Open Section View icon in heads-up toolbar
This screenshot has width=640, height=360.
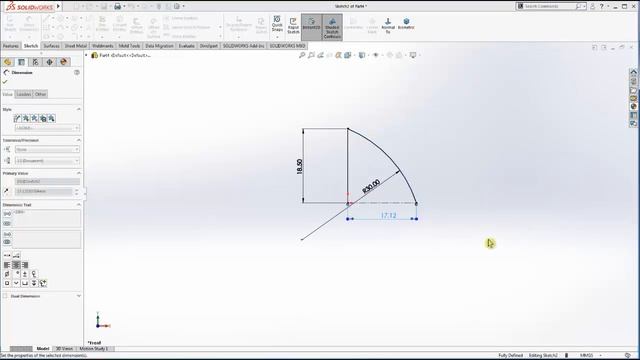tap(338, 55)
